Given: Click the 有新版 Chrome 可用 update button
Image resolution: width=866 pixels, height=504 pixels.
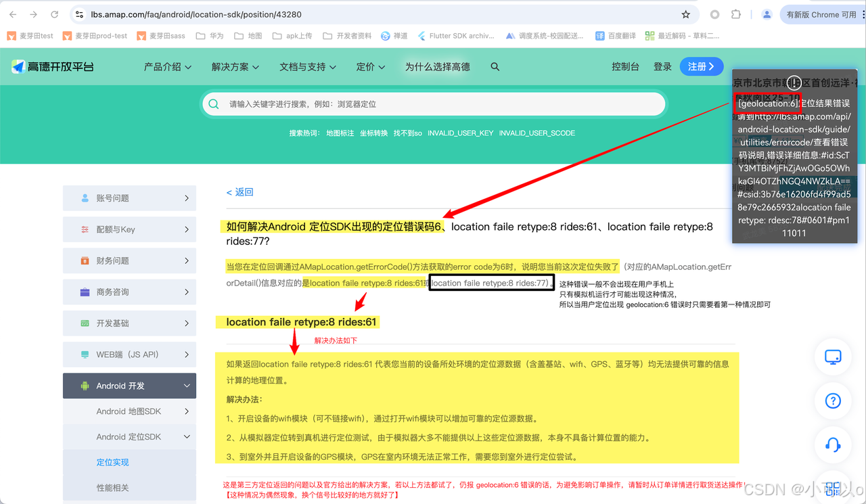Looking at the screenshot, I should tap(822, 14).
